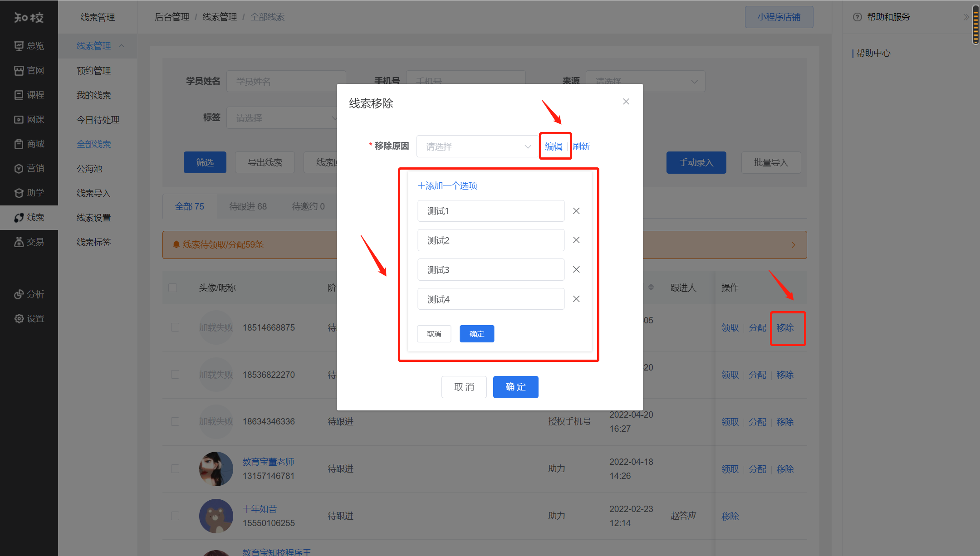The image size is (980, 556).
Task: Collapse the 线索管理 submenu chevron
Action: click(122, 46)
